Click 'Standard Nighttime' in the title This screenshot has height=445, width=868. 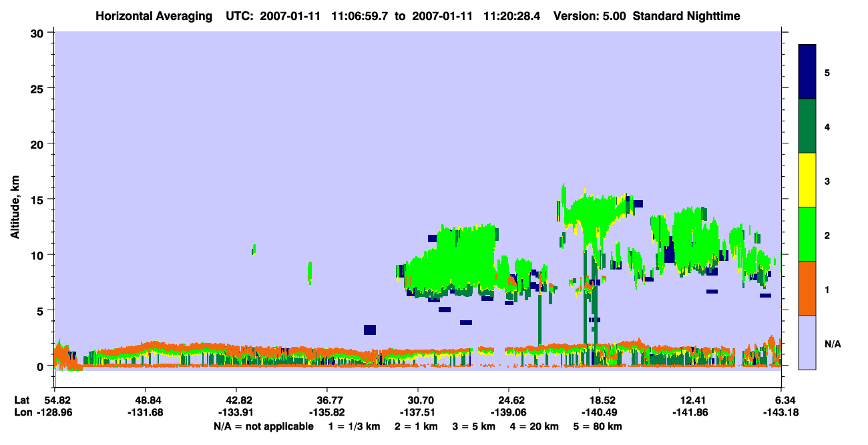pos(686,16)
